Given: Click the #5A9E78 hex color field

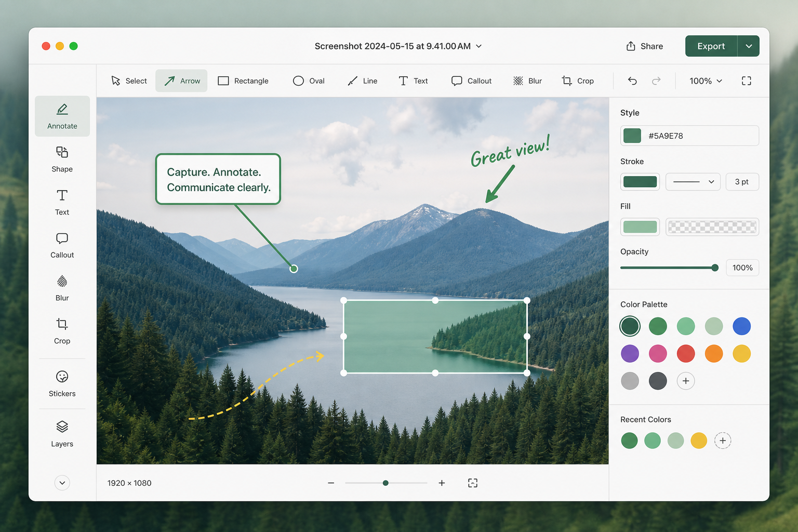Looking at the screenshot, I should (x=689, y=136).
